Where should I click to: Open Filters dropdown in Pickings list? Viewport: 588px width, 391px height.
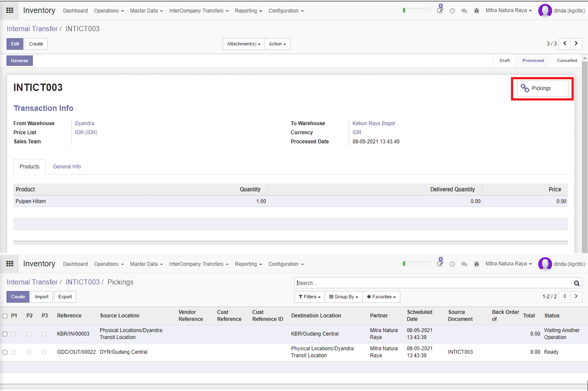(310, 297)
